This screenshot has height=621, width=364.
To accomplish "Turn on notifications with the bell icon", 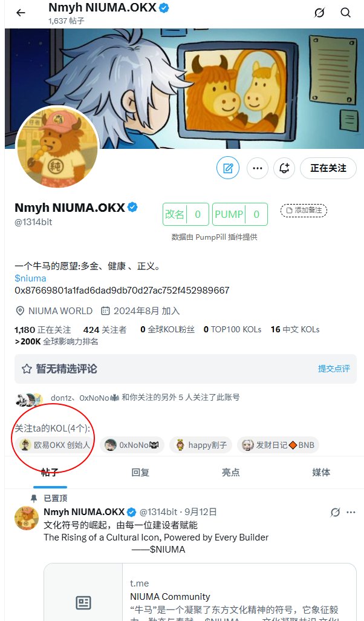I will point(284,168).
